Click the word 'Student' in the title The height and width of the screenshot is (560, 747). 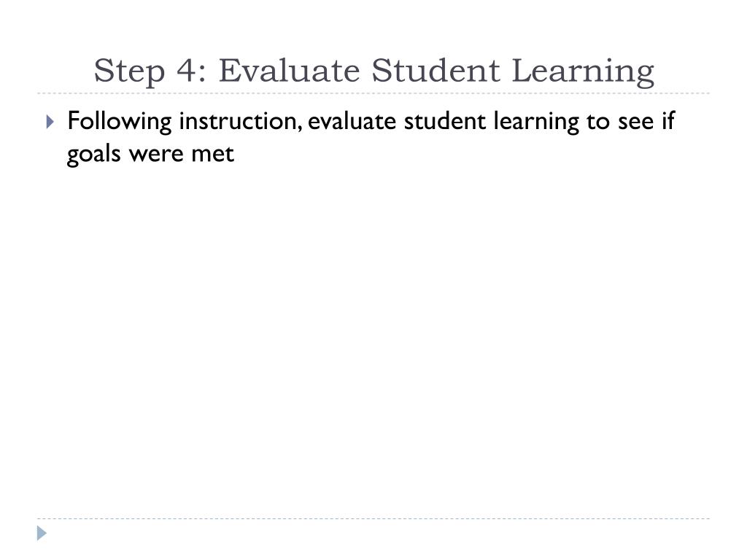[x=436, y=71]
